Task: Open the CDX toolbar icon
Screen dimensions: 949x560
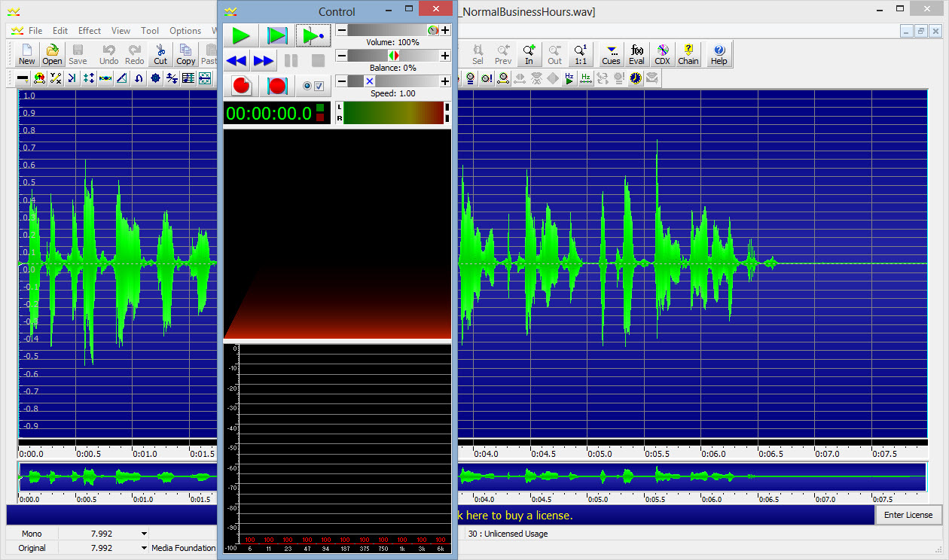Action: tap(662, 54)
